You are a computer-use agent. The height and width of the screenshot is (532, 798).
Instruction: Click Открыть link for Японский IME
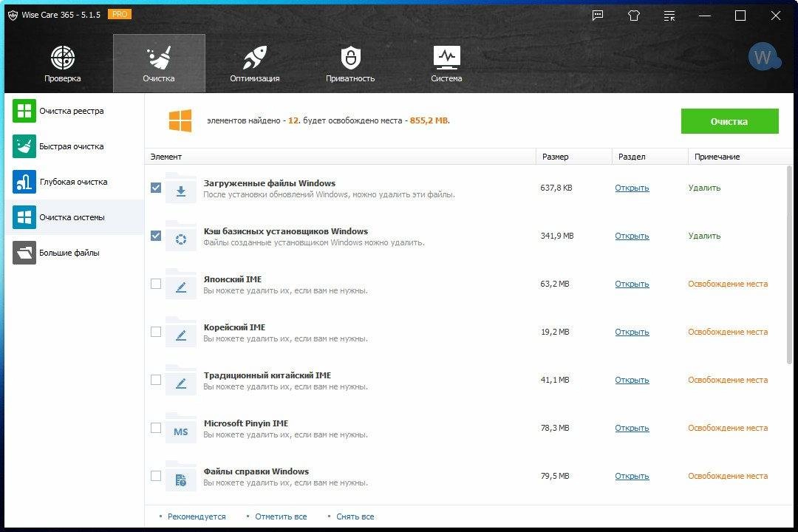coord(632,284)
